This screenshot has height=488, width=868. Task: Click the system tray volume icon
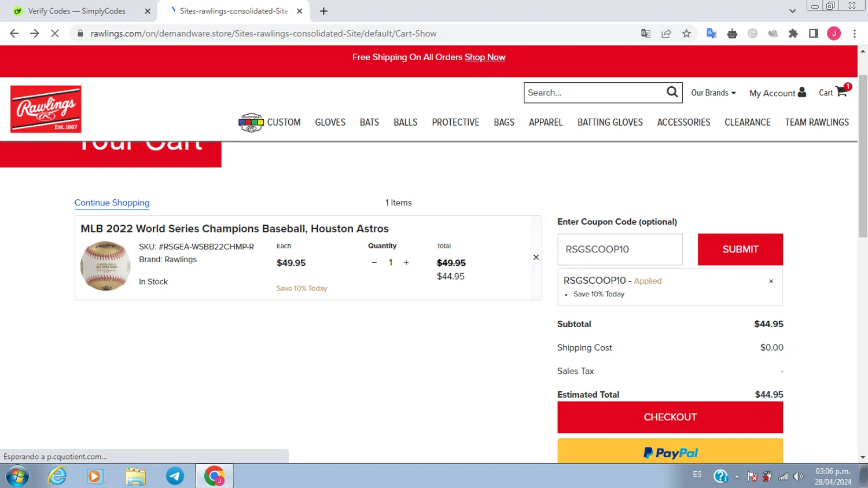tap(799, 476)
